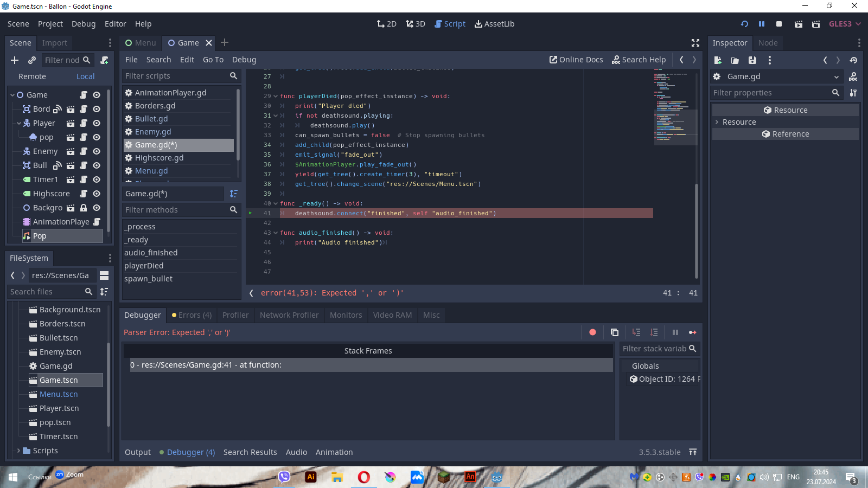This screenshot has width=868, height=488.
Task: Click the debugger Continue button icon
Action: click(x=693, y=332)
